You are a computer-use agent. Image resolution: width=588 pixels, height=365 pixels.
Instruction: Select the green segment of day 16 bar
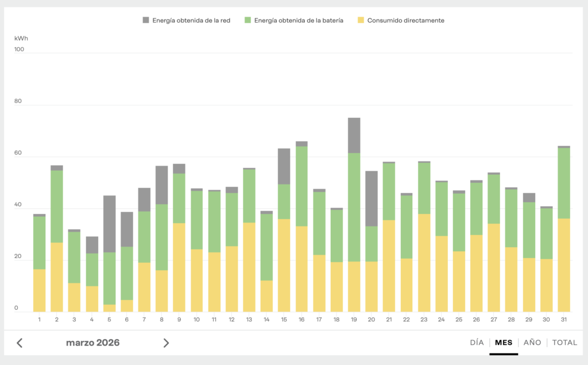click(x=301, y=186)
